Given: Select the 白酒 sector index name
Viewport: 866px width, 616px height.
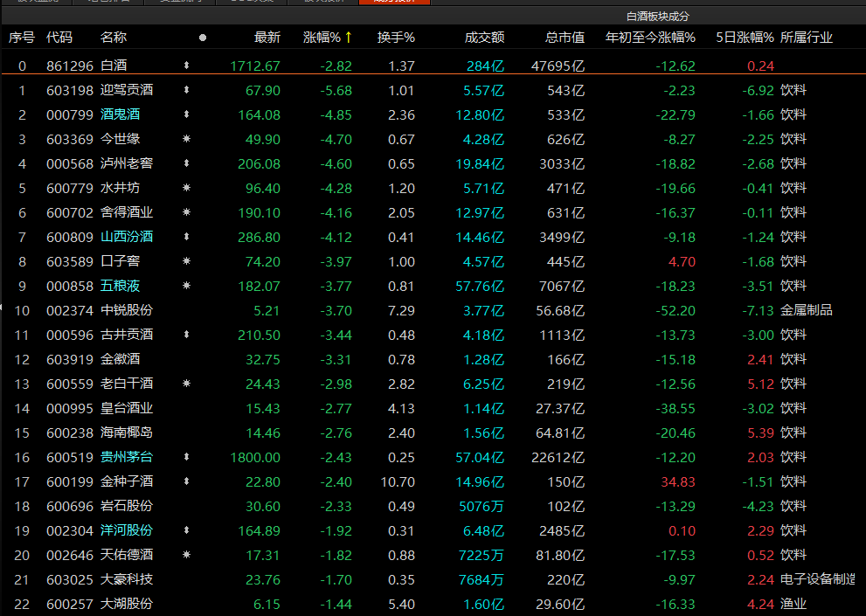Looking at the screenshot, I should click(x=114, y=66).
